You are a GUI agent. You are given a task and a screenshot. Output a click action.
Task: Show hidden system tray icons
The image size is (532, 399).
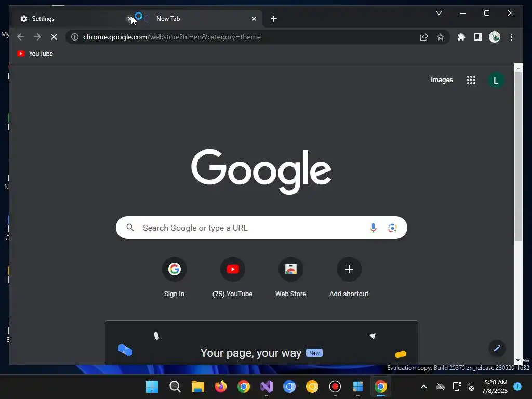point(424,387)
